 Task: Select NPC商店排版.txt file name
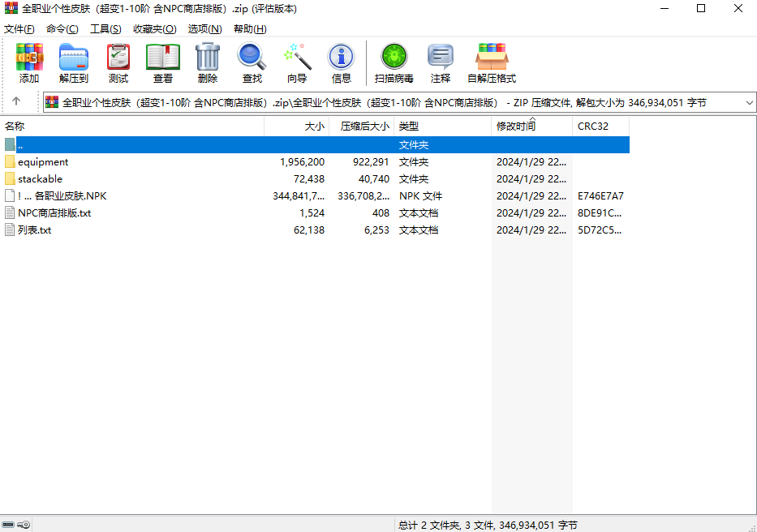point(54,213)
